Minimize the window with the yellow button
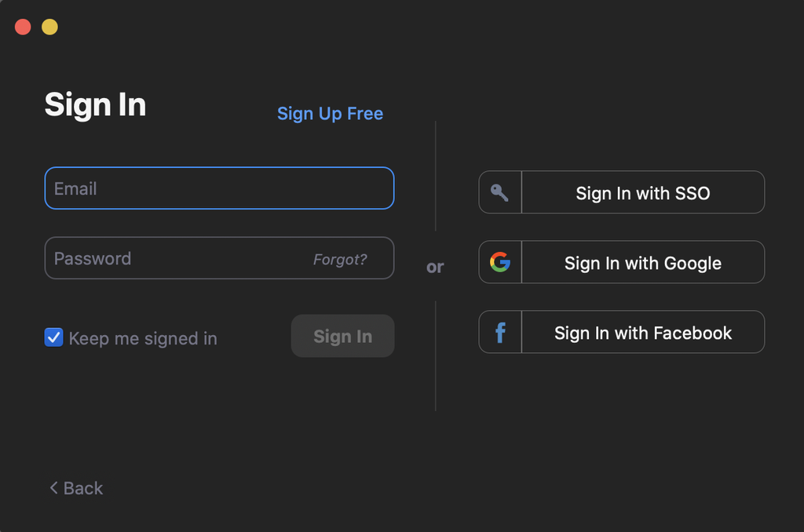This screenshot has width=804, height=532. pos(49,27)
